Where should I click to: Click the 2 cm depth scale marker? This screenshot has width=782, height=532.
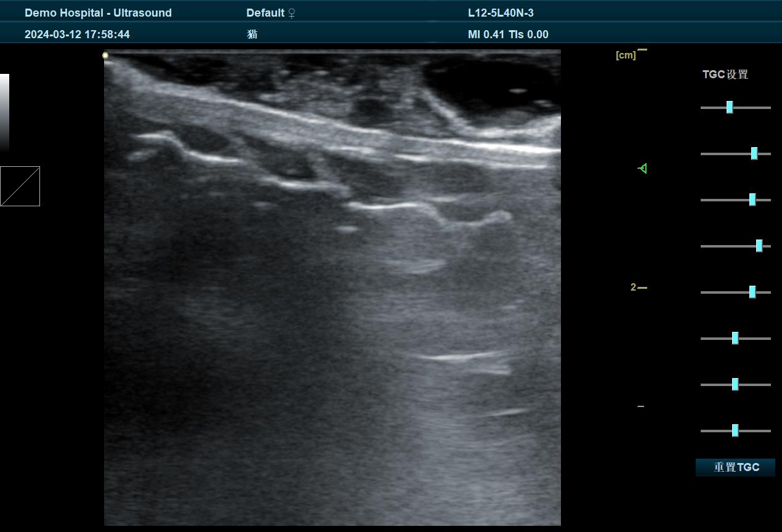point(638,288)
